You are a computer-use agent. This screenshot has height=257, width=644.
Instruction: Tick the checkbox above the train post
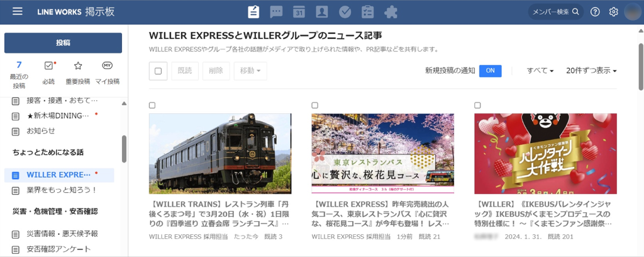click(152, 105)
